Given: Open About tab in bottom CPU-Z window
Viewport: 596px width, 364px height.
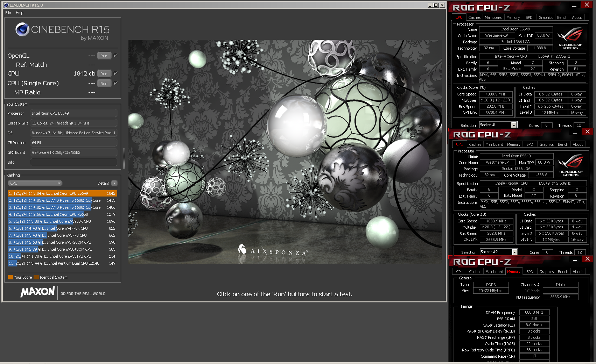Looking at the screenshot, I should click(x=578, y=272).
